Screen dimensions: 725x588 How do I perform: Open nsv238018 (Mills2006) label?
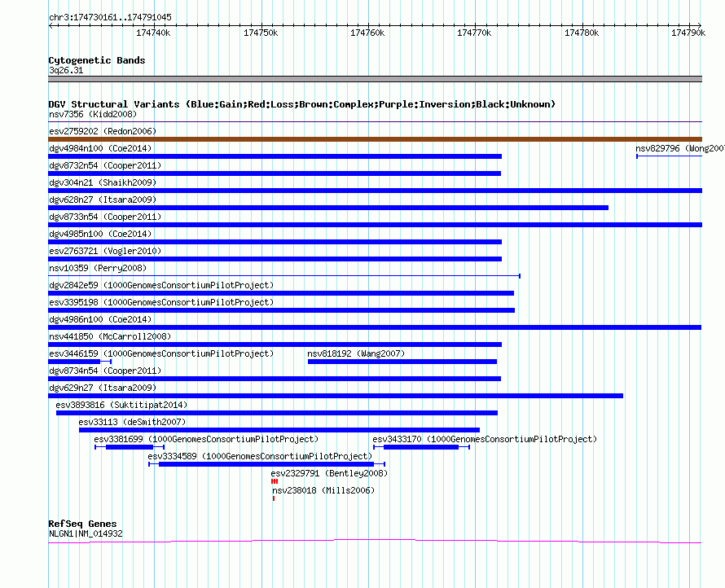(323, 490)
